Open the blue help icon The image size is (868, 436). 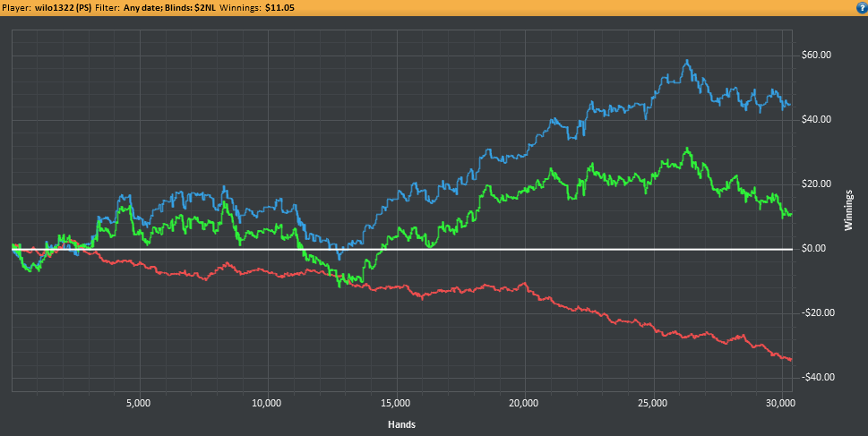(862, 8)
